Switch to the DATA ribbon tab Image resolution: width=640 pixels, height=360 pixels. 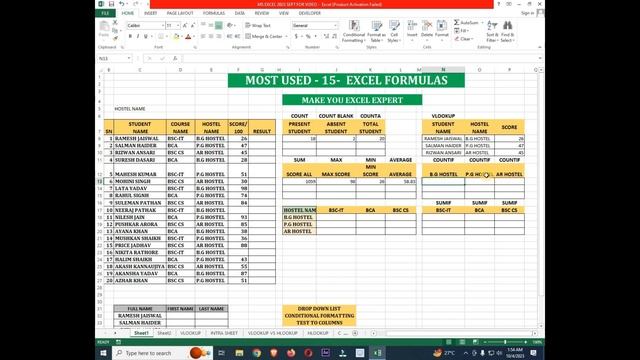point(240,13)
